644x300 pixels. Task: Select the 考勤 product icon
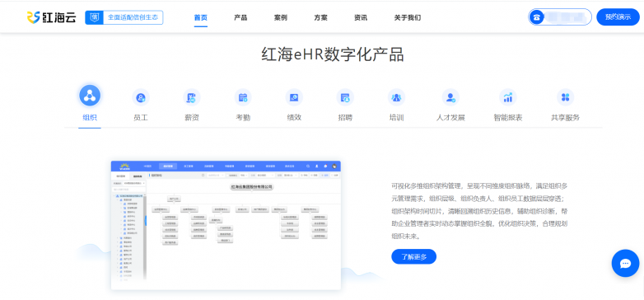click(243, 97)
